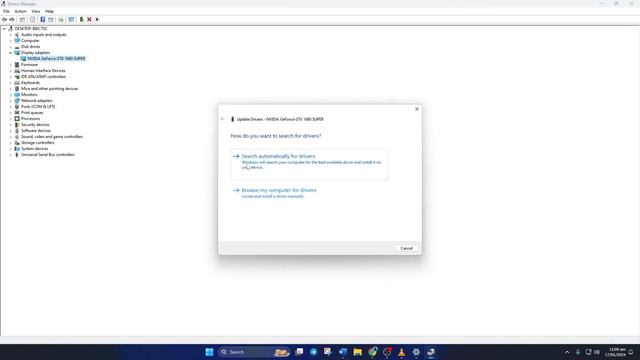Screen dimensions: 640x360
Task: Open the File menu
Action: pyautogui.click(x=6, y=11)
